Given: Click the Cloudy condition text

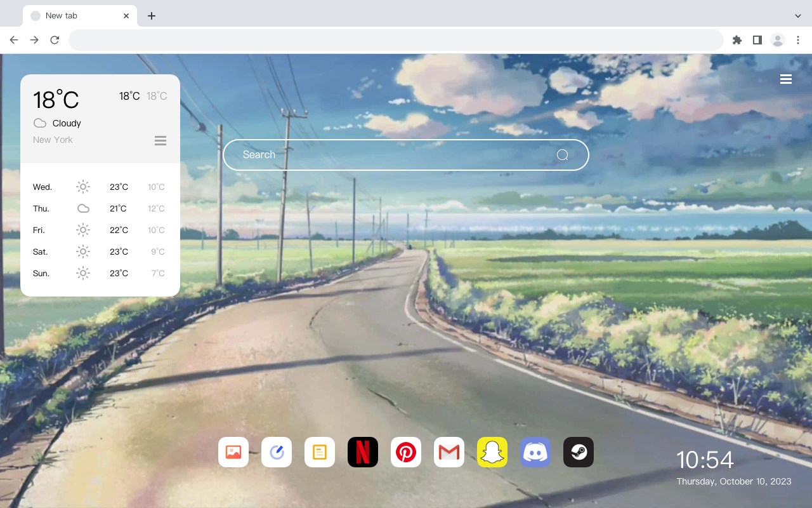Looking at the screenshot, I should tap(67, 123).
